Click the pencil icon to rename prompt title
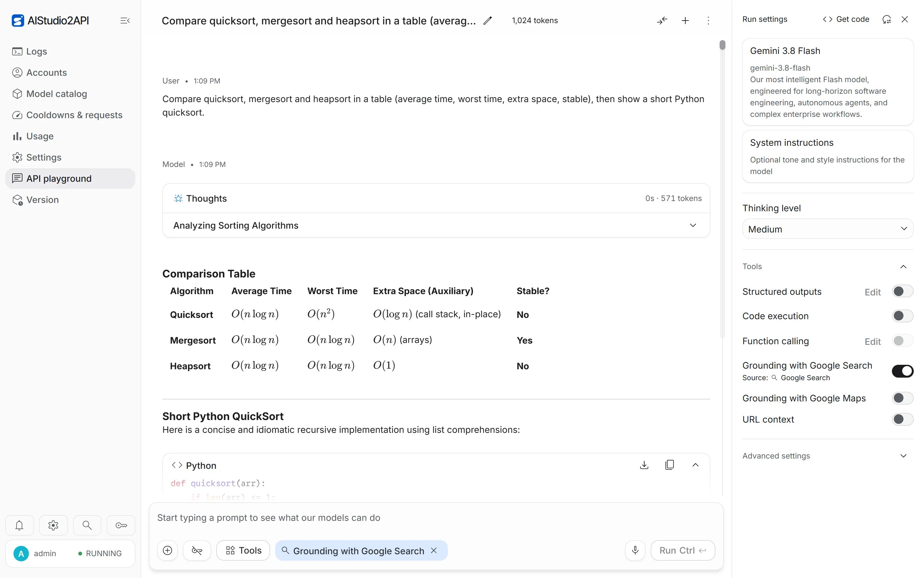 [x=488, y=21]
